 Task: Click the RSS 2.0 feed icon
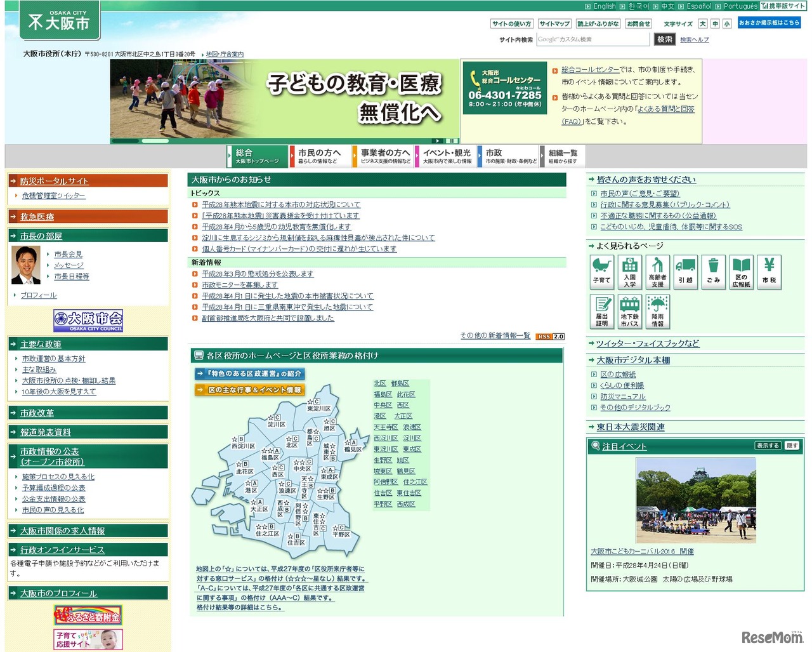coord(549,336)
